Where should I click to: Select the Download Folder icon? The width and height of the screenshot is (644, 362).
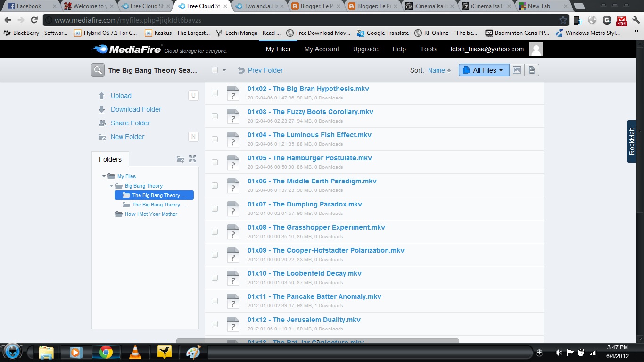(x=102, y=109)
